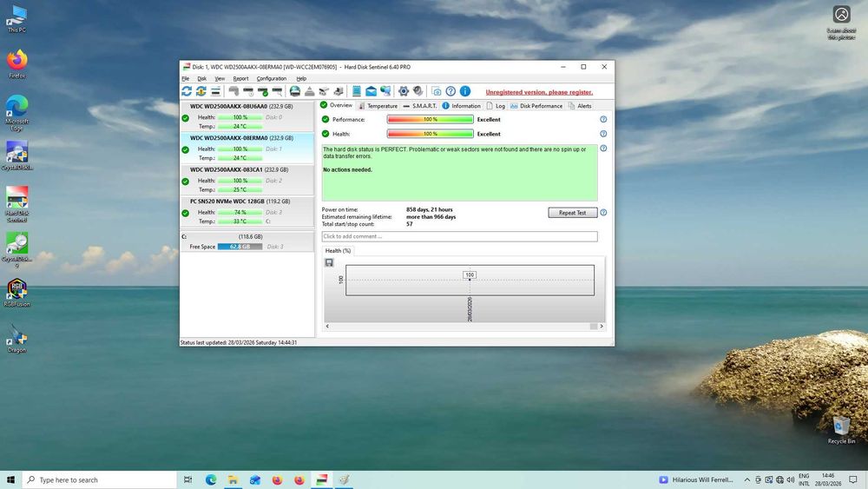Viewport: 868px width, 489px height.
Task: Click the globe disk toolbar icon
Action: (x=295, y=91)
